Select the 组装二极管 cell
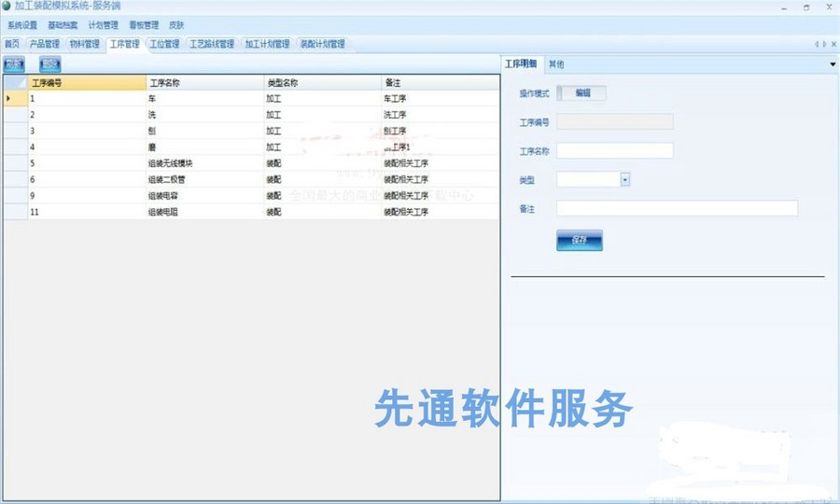Screen dimensions: 840x504 [x=204, y=179]
